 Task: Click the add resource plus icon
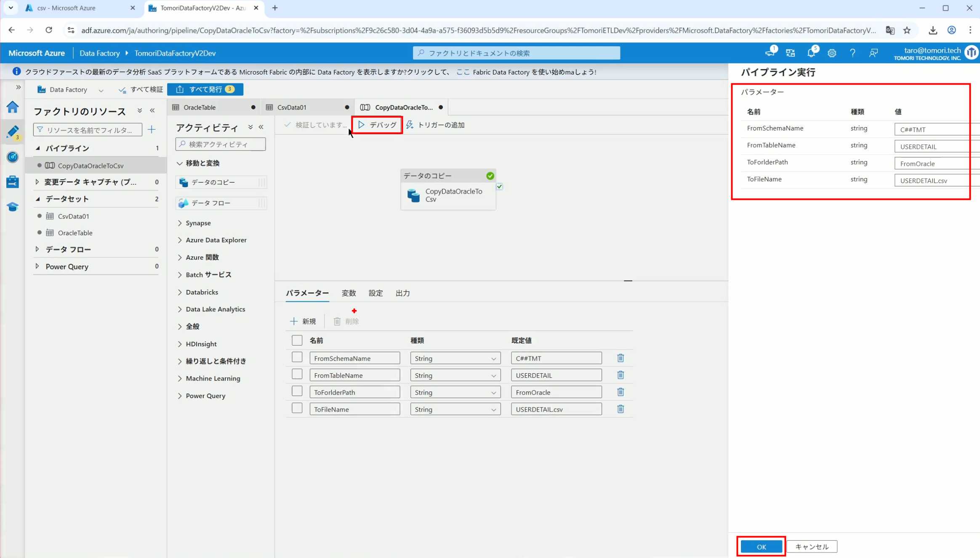click(x=152, y=130)
